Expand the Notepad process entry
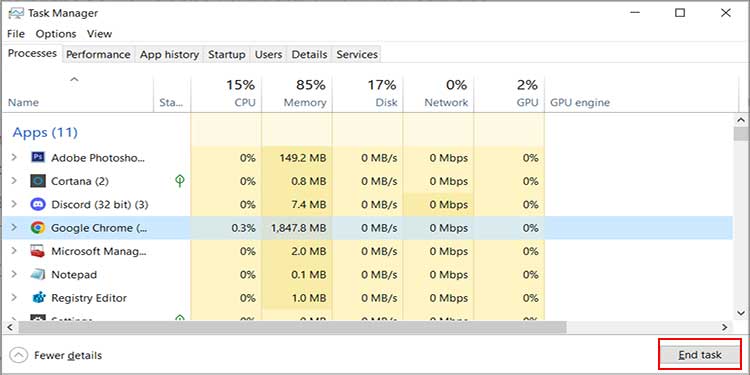Viewport: 750px width, 375px height. point(13,275)
